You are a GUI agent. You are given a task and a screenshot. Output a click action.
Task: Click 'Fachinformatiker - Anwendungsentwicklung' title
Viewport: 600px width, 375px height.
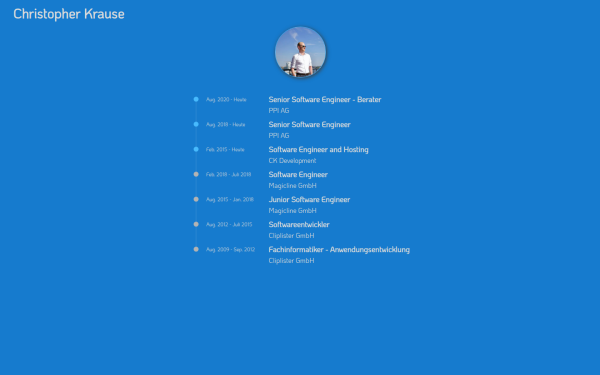pos(339,249)
